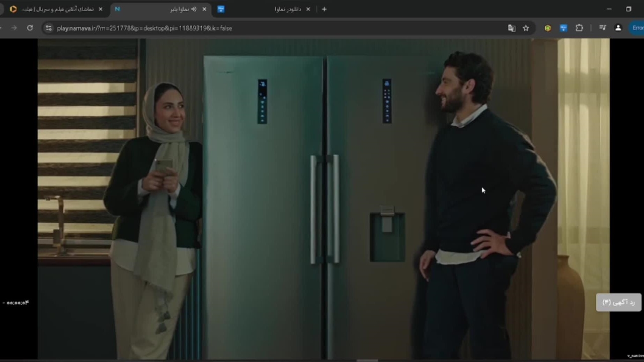Open the browser profile avatar
Viewport: 644px width, 362px height.
pos(618,28)
